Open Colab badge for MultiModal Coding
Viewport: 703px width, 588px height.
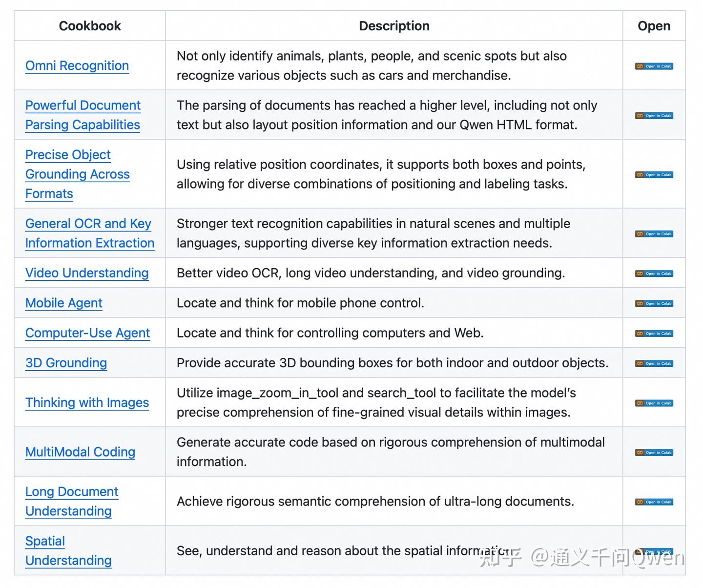coord(654,453)
